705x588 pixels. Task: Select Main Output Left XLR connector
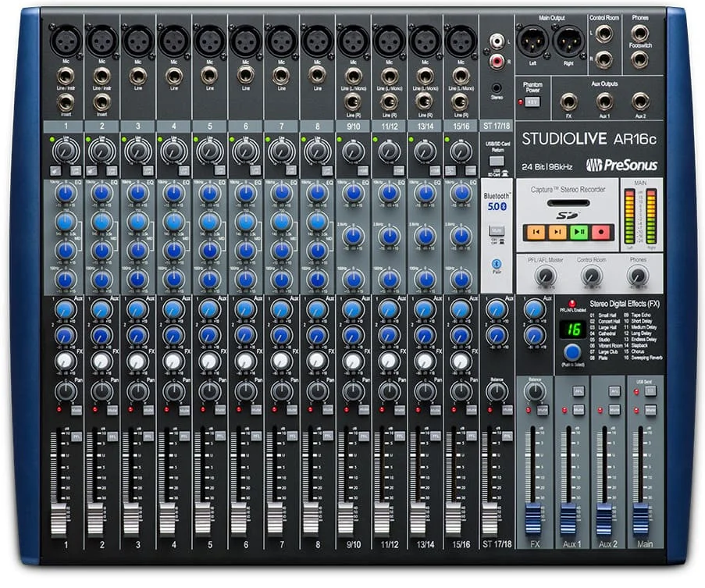click(532, 41)
